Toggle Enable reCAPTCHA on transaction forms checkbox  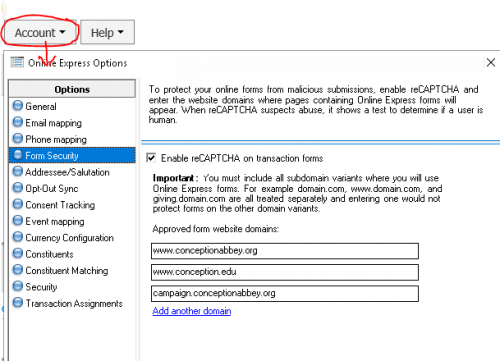tap(151, 158)
